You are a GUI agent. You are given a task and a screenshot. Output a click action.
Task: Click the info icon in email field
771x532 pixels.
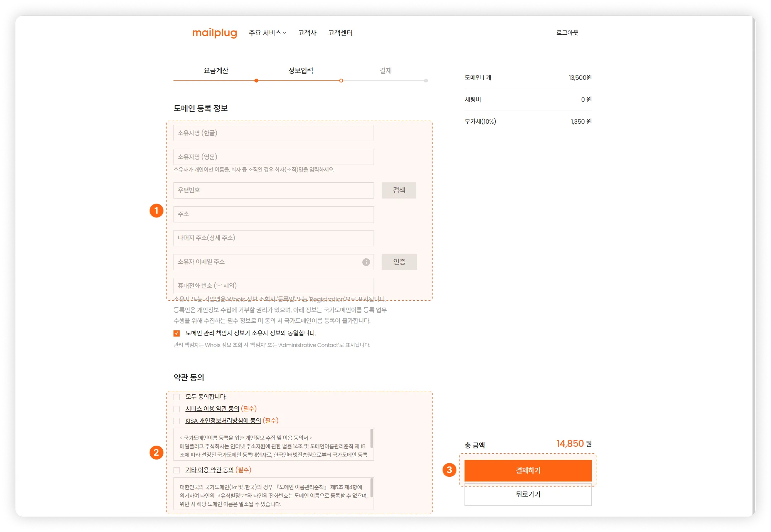coord(366,262)
